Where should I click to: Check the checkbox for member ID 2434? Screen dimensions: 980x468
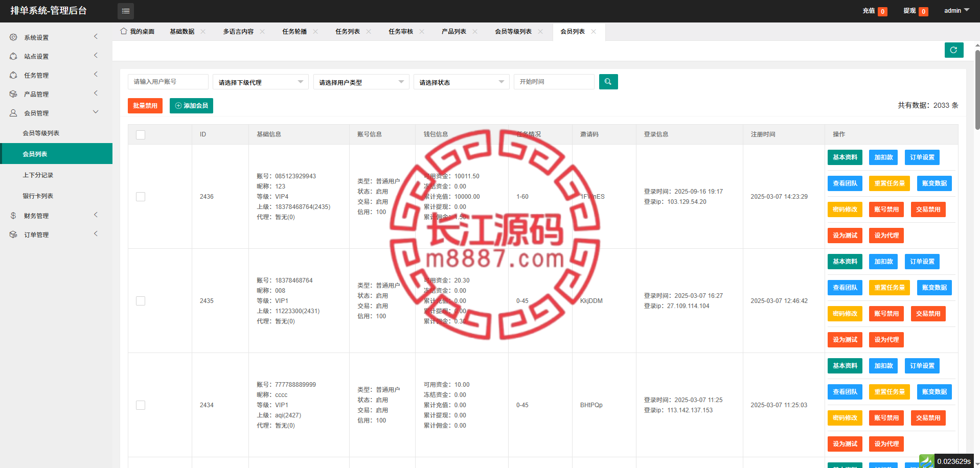141,405
